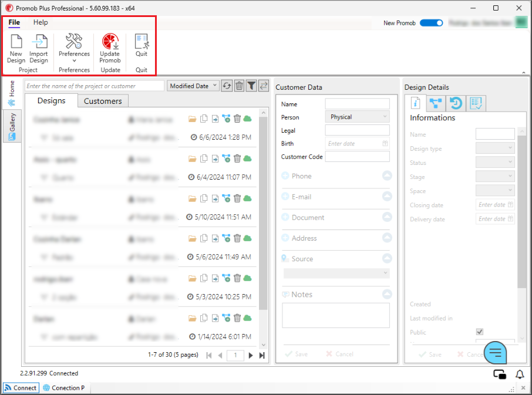The image size is (532, 395).
Task: Go to the next page of designs
Action: tap(251, 355)
